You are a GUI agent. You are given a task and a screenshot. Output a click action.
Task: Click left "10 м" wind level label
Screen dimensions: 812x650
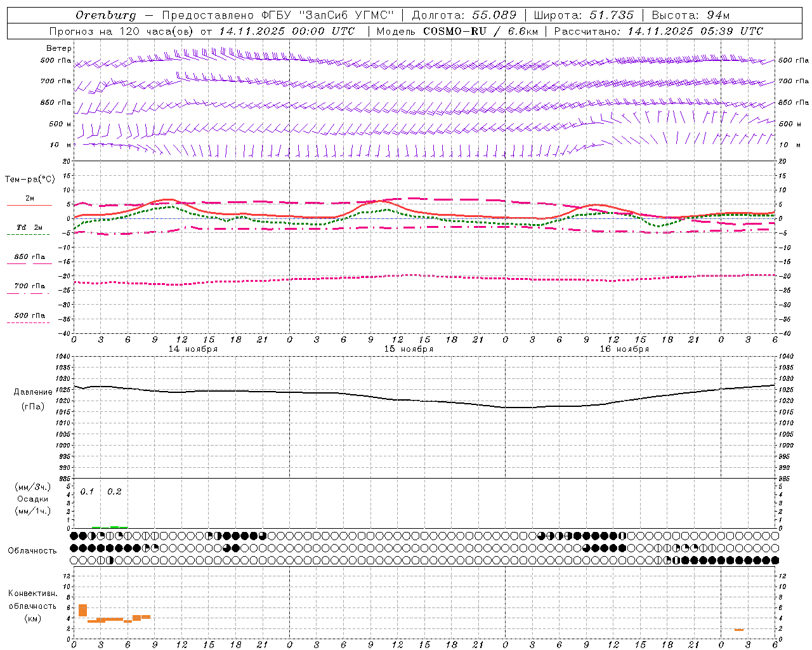click(x=60, y=145)
